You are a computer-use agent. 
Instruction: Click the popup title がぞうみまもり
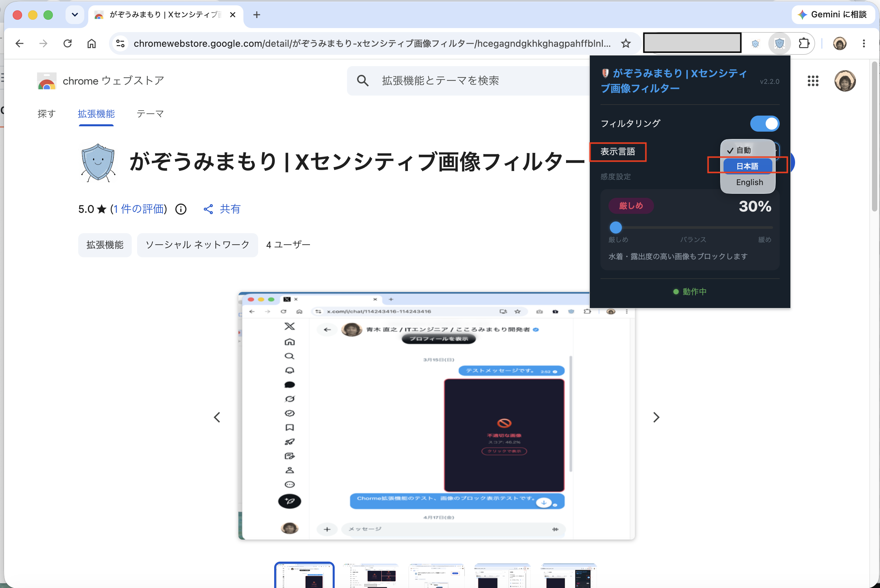[x=674, y=81]
